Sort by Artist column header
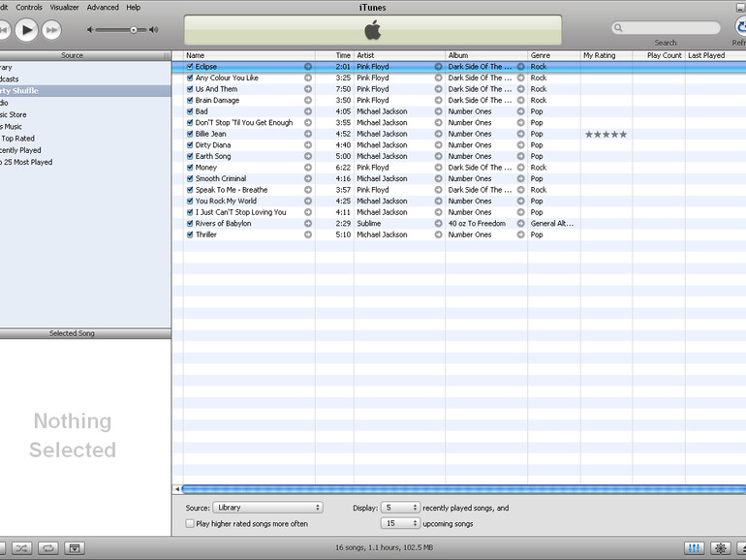Image resolution: width=746 pixels, height=560 pixels. click(399, 55)
